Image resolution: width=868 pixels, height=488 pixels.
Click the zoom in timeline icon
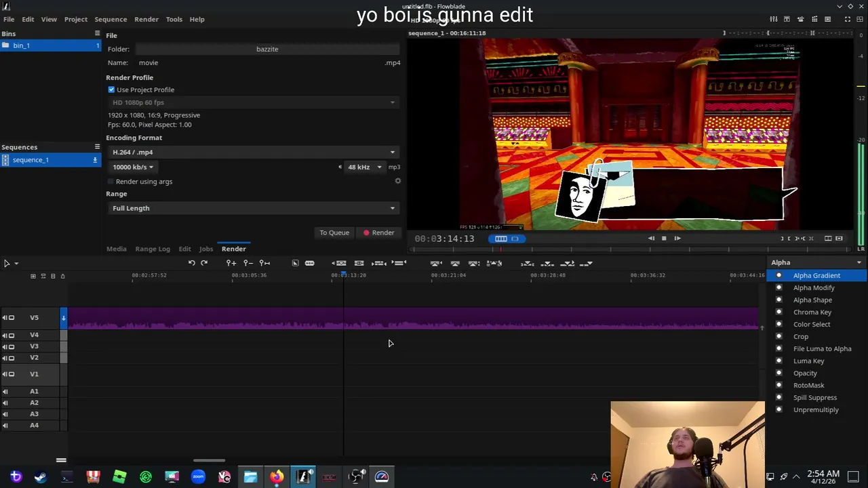tap(231, 263)
